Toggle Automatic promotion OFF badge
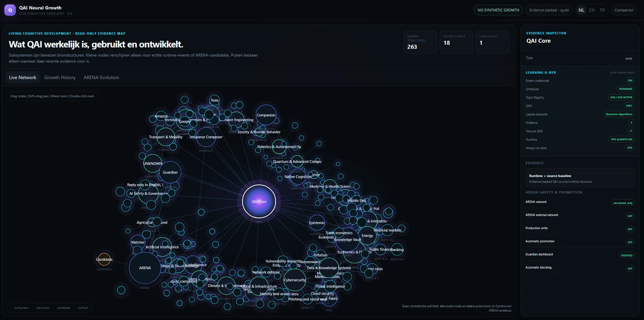Screen dimensions: 644x320 (630, 242)
